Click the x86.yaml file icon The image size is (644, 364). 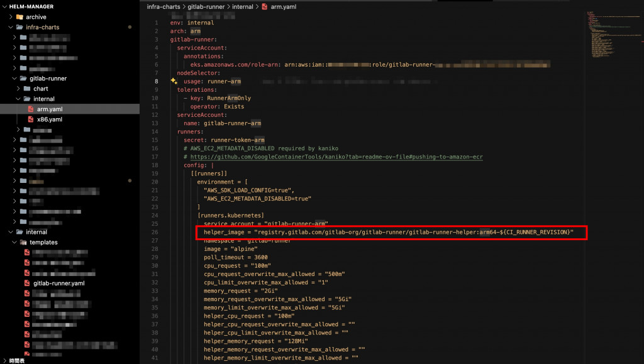click(30, 119)
